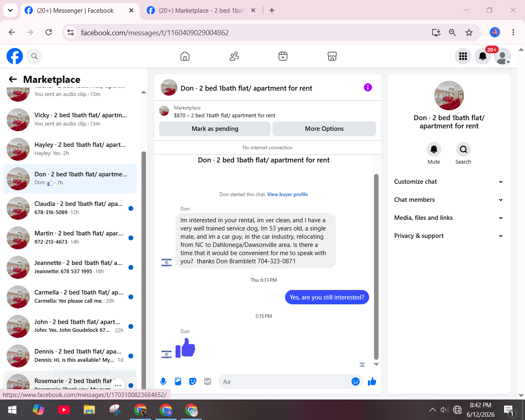Choose a GIF icon in composer

208,381
